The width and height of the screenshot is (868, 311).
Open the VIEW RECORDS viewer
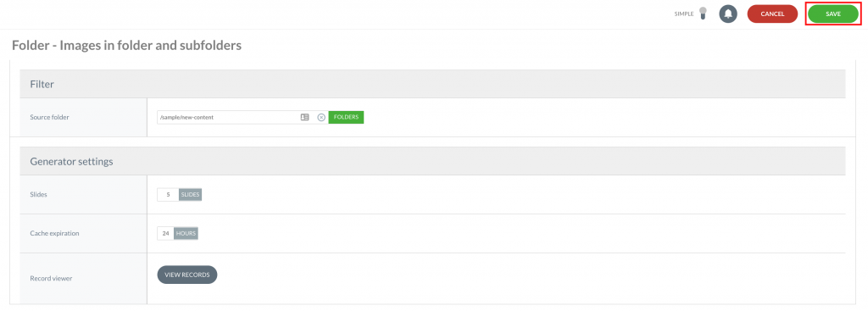tap(187, 275)
